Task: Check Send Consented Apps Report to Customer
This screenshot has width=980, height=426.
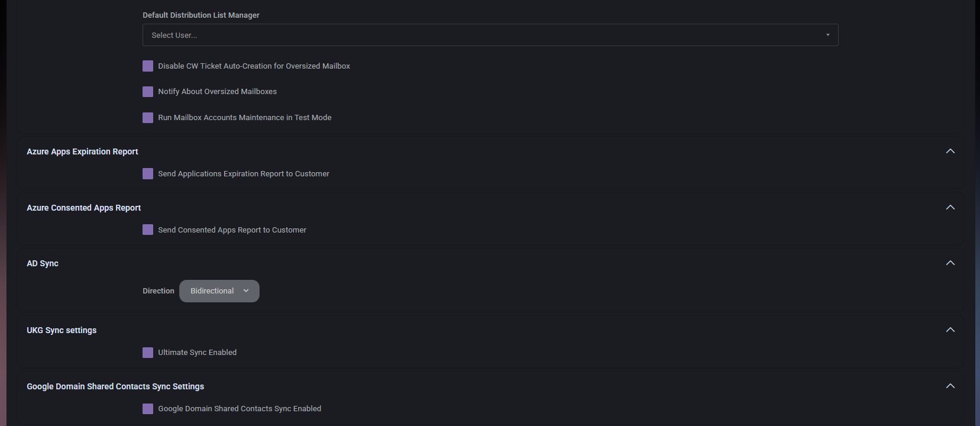Action: [x=147, y=230]
